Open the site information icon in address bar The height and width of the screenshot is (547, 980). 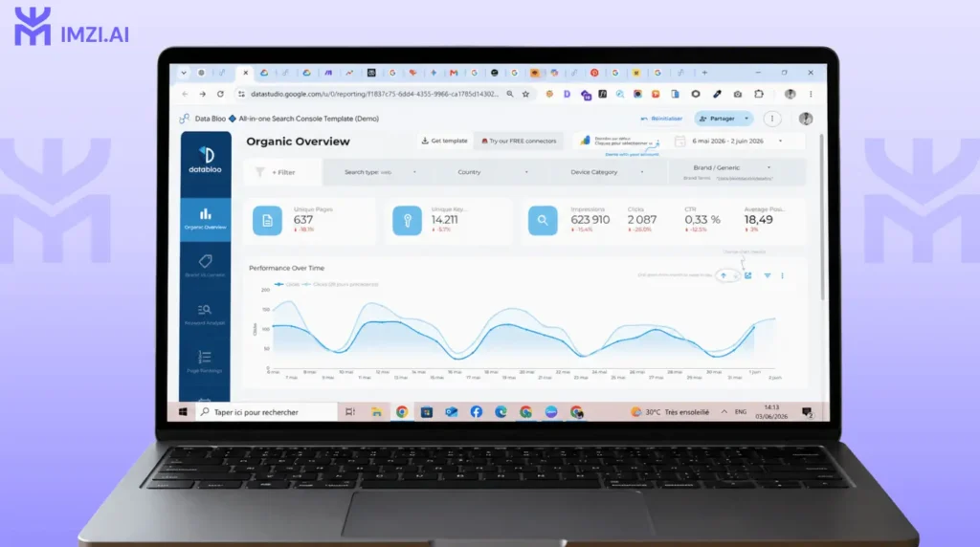pyautogui.click(x=241, y=95)
